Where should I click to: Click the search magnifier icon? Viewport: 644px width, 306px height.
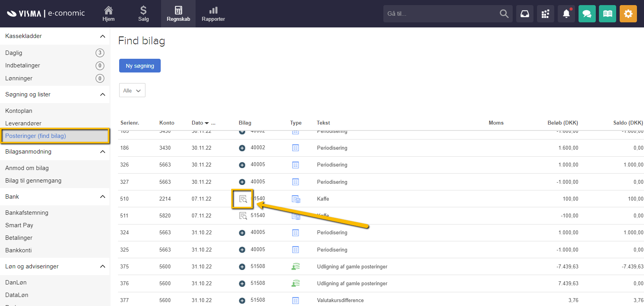[x=504, y=14]
